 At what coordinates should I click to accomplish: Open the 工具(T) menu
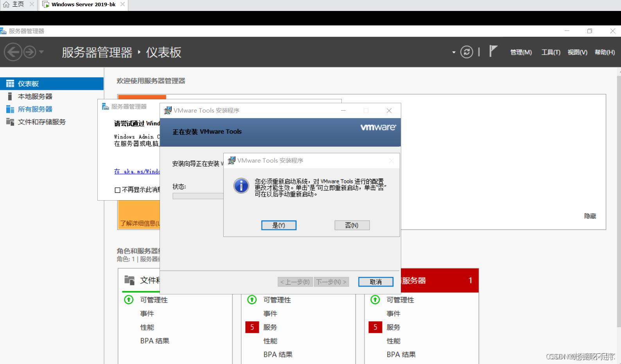click(x=551, y=52)
